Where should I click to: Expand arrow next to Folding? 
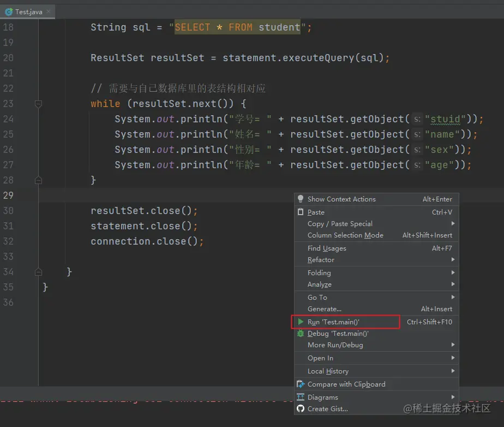(453, 272)
